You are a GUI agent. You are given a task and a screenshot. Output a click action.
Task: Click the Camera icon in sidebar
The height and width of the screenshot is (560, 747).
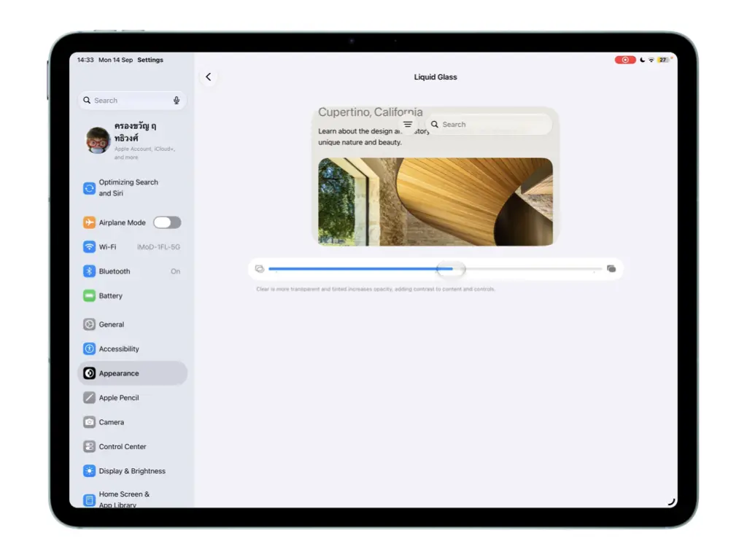click(89, 422)
